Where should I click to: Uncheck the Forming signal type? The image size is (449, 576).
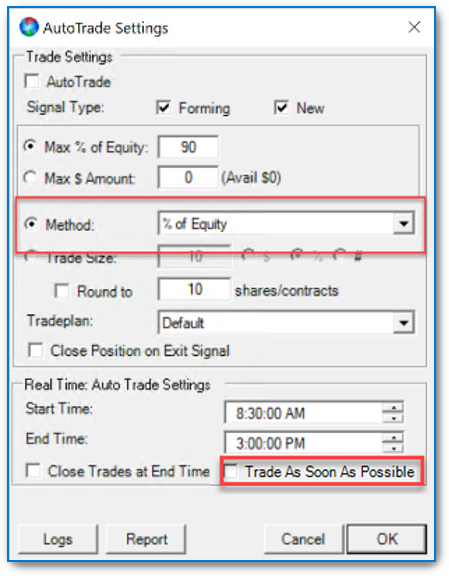point(163,108)
